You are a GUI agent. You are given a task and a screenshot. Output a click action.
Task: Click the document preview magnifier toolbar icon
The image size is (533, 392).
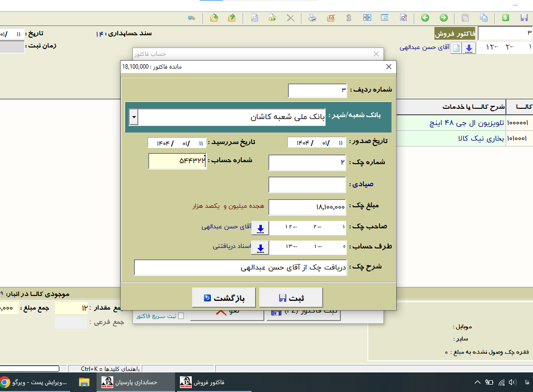click(254, 18)
